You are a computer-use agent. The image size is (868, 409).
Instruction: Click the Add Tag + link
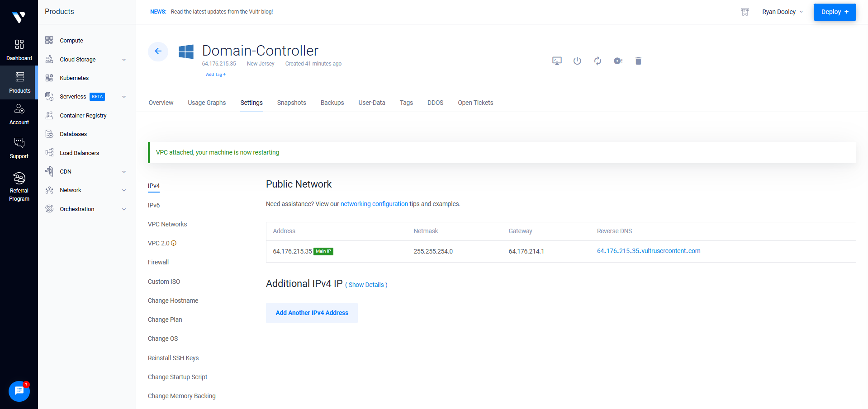click(x=216, y=75)
